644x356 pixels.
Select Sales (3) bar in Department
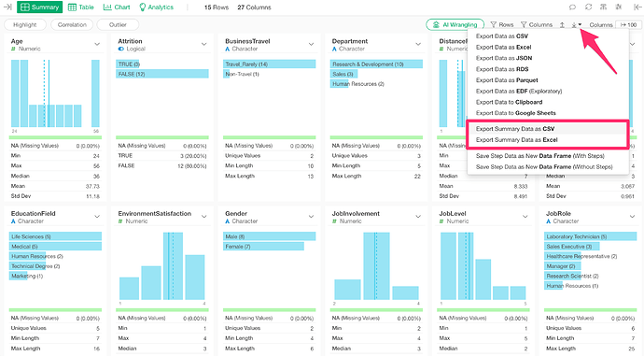point(343,74)
